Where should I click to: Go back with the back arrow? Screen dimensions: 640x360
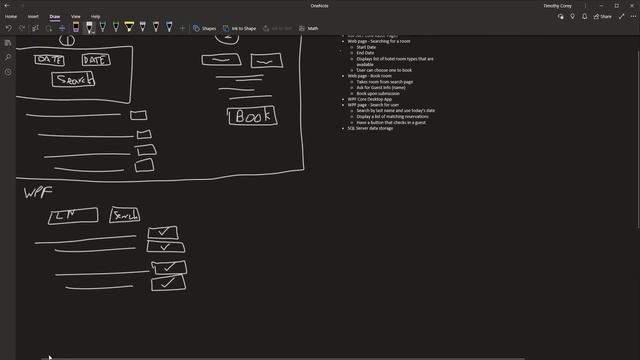pos(7,6)
